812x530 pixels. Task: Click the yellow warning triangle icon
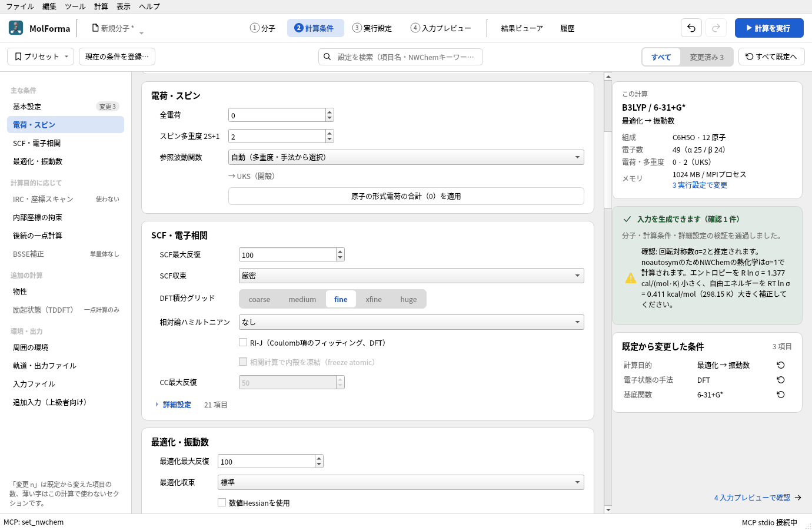point(631,278)
